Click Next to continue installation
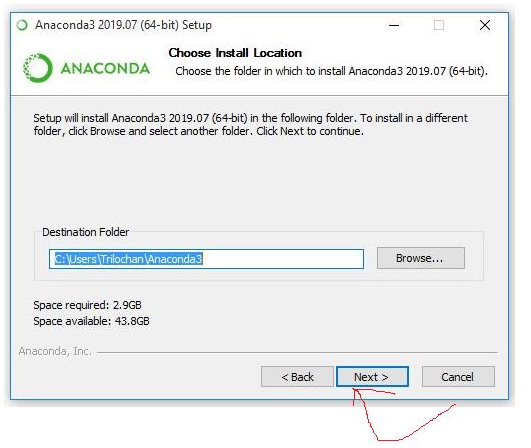The height and width of the screenshot is (448, 531). point(372,377)
